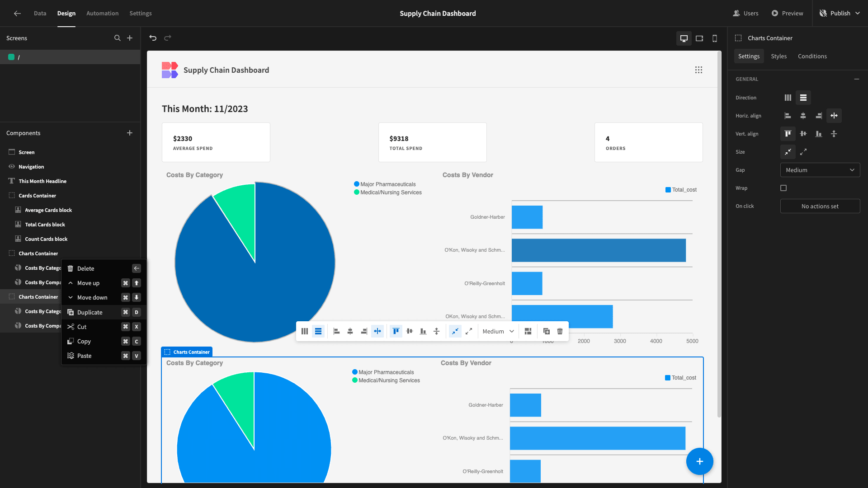This screenshot has height=488, width=868.
Task: Set column direction in floating toolbar
Action: tap(318, 331)
